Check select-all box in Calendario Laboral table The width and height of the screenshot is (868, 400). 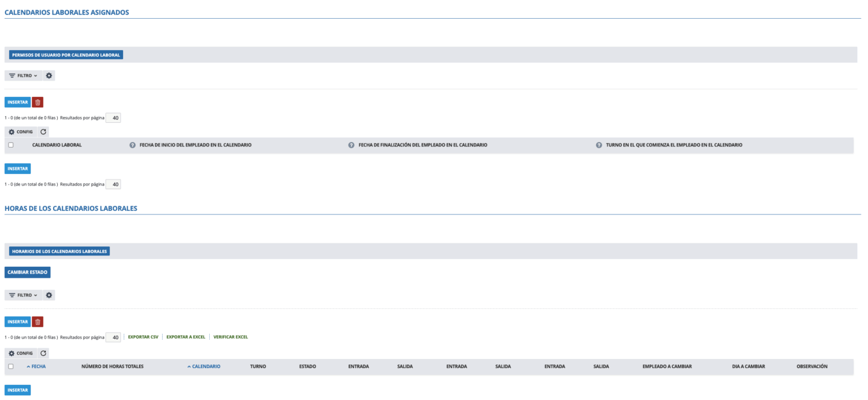click(11, 145)
